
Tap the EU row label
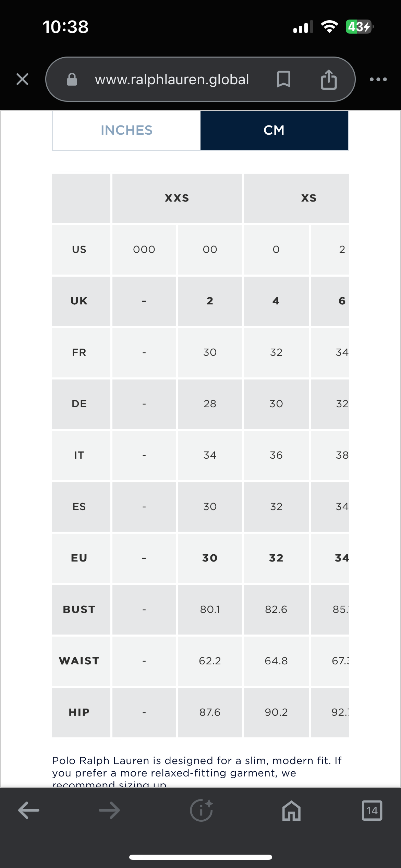point(79,558)
